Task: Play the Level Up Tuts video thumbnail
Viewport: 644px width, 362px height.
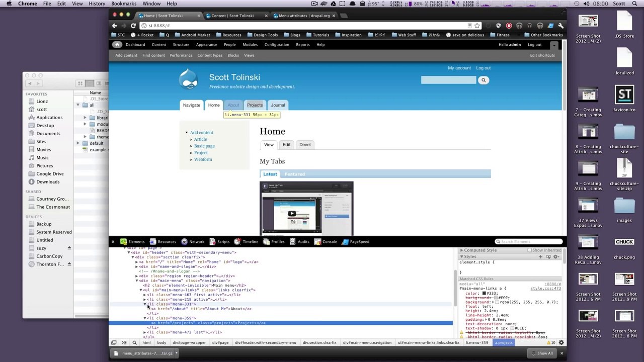Action: pyautogui.click(x=292, y=213)
